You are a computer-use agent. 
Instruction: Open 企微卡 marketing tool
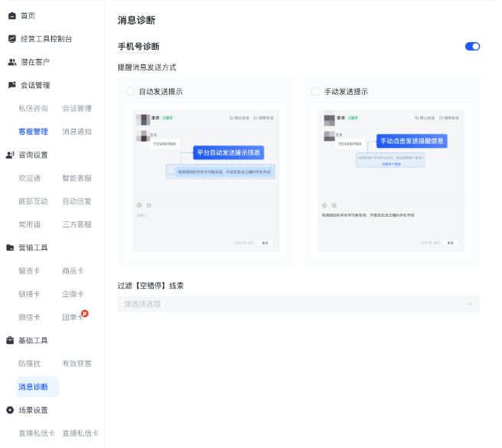(73, 294)
